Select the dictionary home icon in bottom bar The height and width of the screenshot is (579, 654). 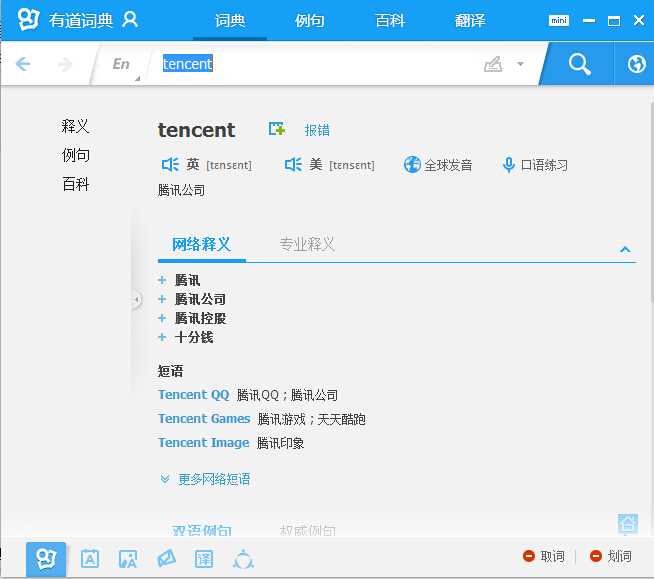46,559
